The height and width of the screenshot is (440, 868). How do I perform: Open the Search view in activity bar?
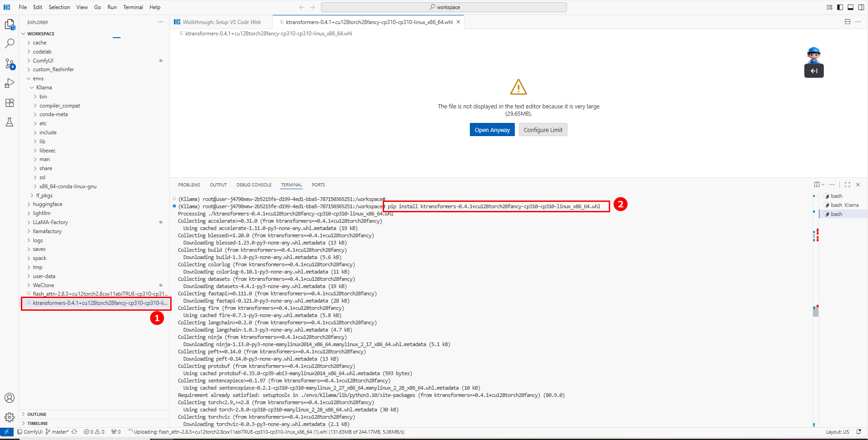[10, 44]
